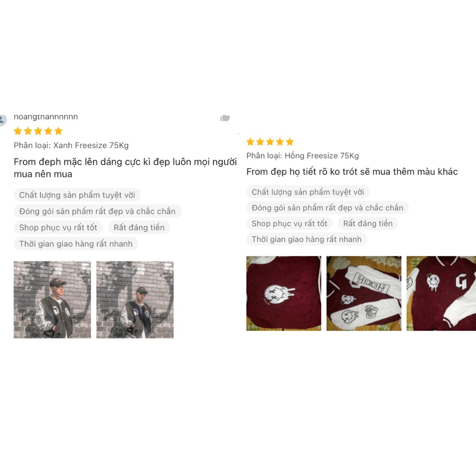
Task: Select right 'Chất lượng sản phẩm tuyệt vời' tag
Action: point(308,192)
